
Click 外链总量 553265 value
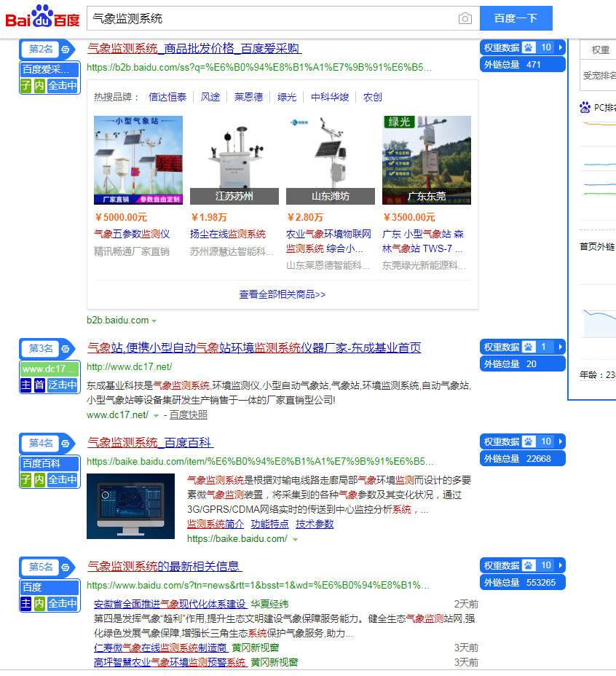point(541,583)
